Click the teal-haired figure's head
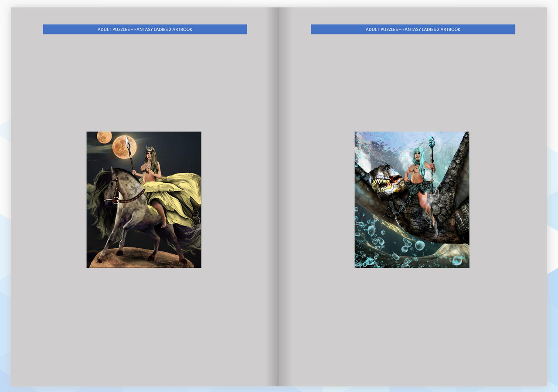Screen dimensions: 558x392 click(x=418, y=155)
